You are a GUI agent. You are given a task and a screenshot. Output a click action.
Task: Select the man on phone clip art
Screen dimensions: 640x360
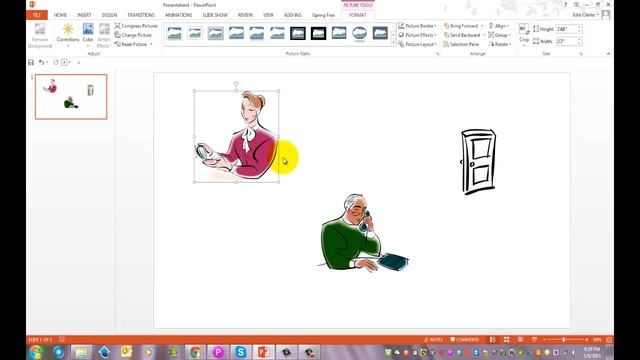(363, 233)
